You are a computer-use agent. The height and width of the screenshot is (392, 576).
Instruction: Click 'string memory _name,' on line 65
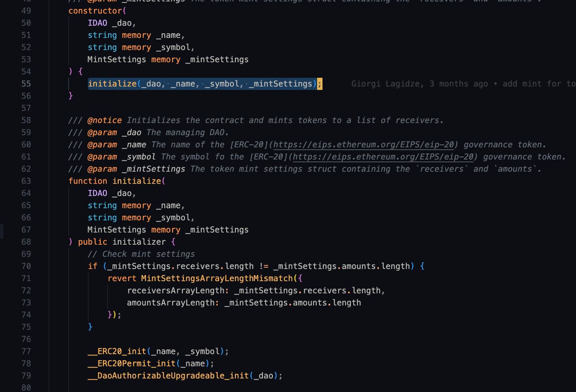coord(136,205)
